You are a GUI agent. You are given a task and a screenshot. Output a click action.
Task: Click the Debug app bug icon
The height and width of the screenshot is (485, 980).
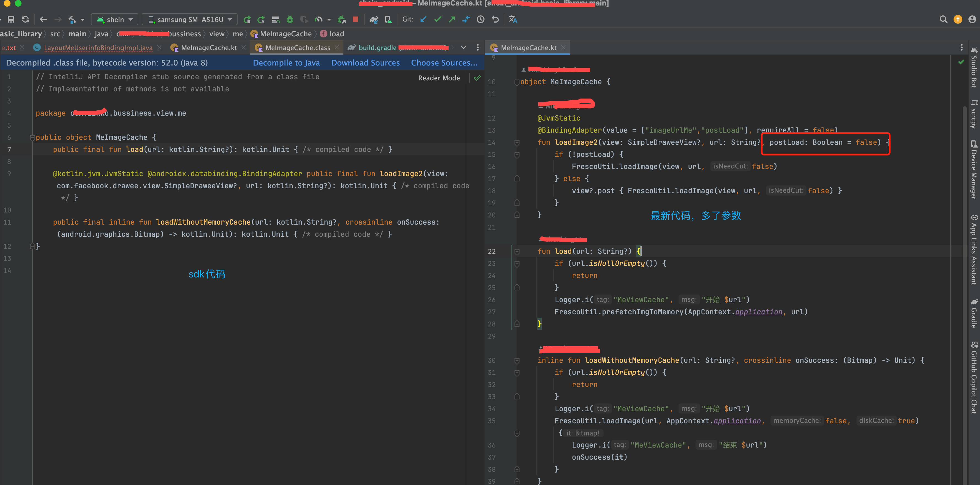pyautogui.click(x=290, y=19)
